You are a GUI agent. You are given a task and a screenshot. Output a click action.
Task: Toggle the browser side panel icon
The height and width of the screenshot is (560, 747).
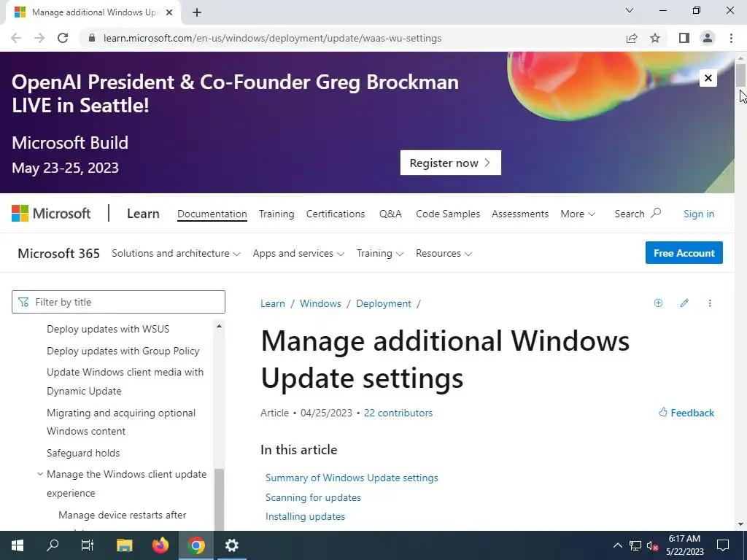pos(684,38)
